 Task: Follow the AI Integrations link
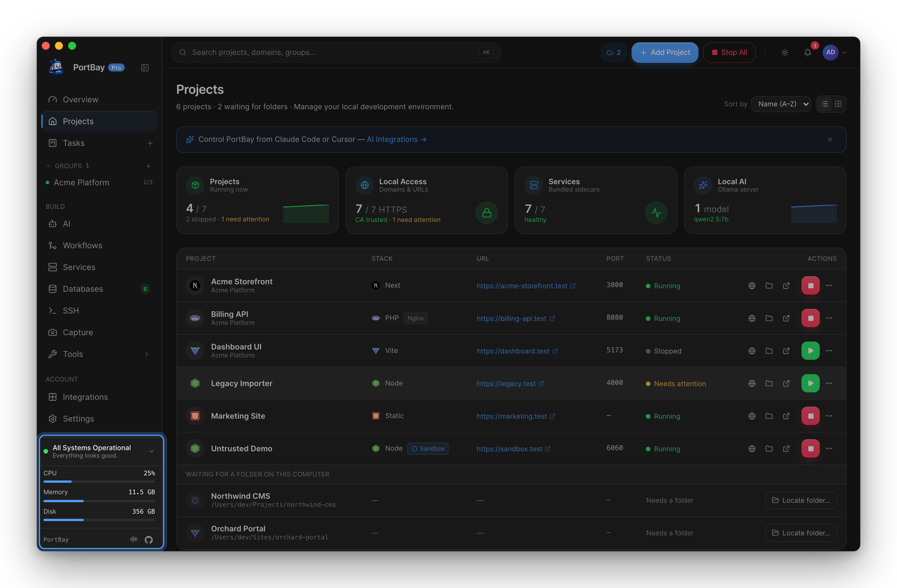[x=396, y=140]
